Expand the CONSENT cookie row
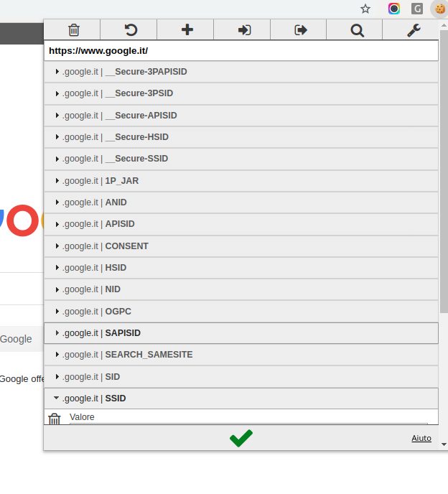Viewport: 448px width, 494px height. pyautogui.click(x=241, y=246)
